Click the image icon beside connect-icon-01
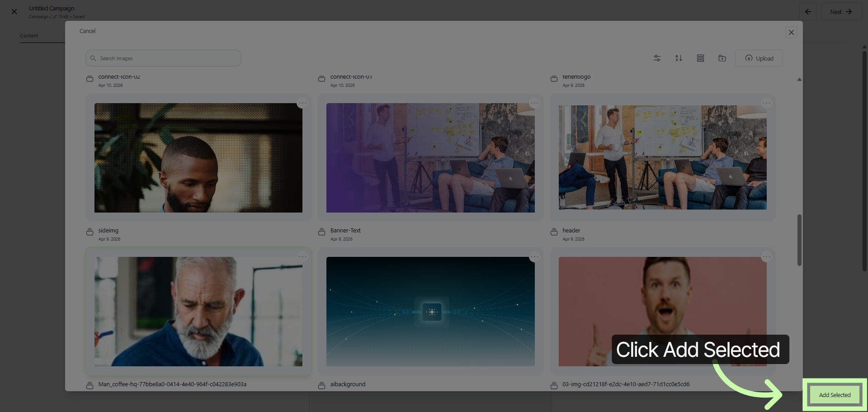868x412 pixels. [321, 79]
